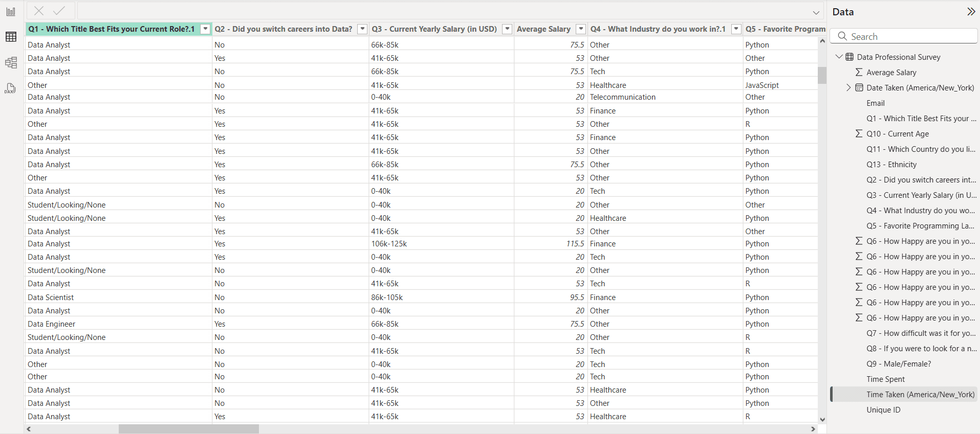Screen dimensions: 980x434
Task: Click sigma icon beside Q10 - Current Age
Action: coord(859,133)
